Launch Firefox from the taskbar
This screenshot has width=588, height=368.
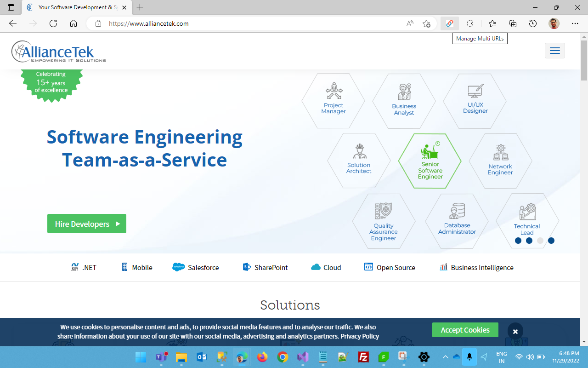pos(262,357)
